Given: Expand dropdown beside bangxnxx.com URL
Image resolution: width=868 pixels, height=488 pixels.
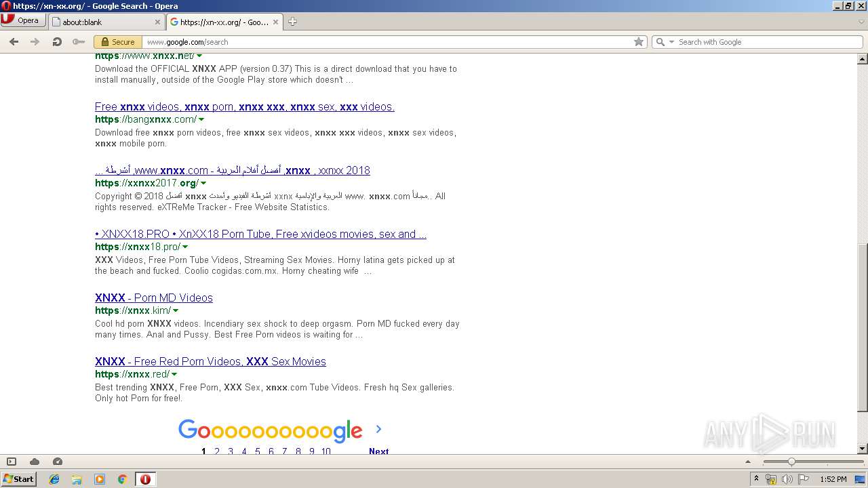Looking at the screenshot, I should coord(201,120).
